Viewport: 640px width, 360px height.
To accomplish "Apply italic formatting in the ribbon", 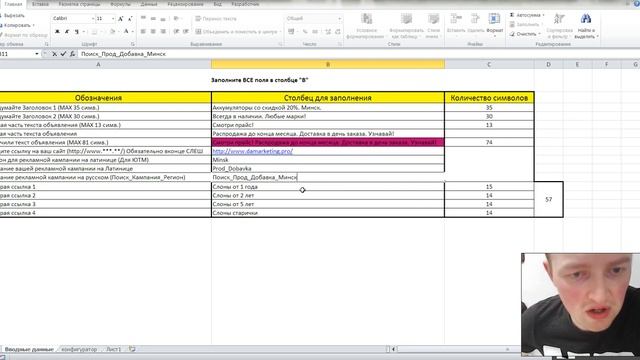I will tap(67, 31).
